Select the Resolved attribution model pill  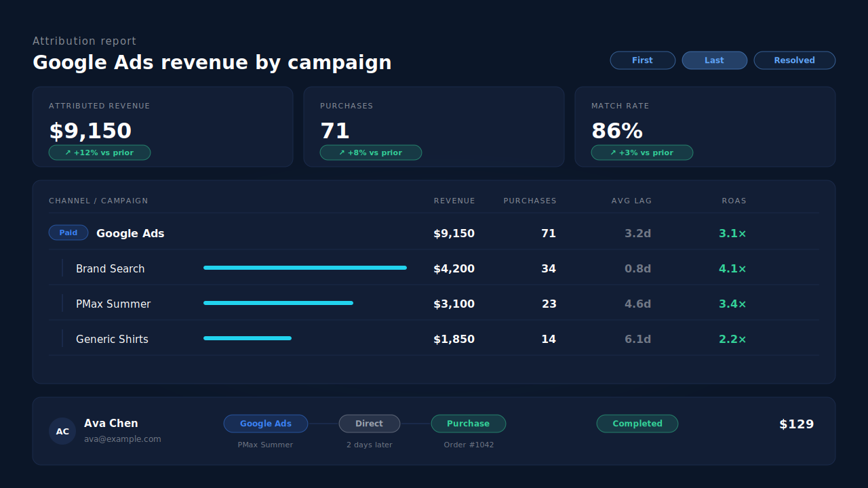[794, 60]
